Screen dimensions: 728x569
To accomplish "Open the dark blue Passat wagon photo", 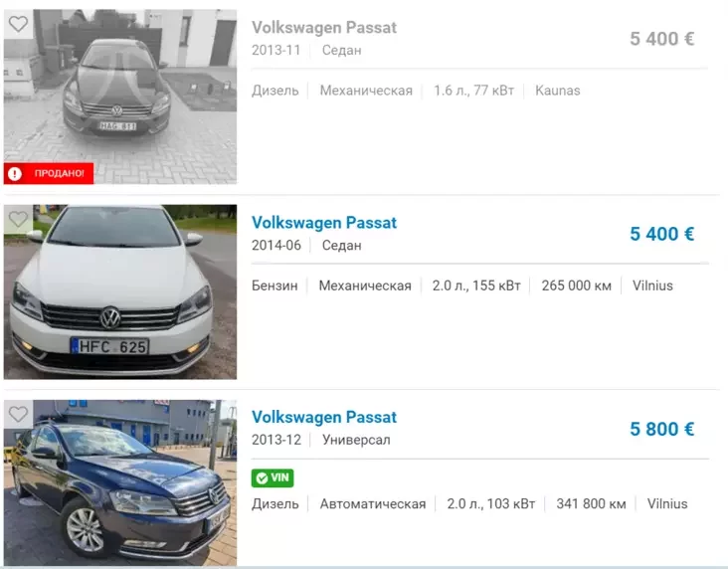I will 120,483.
